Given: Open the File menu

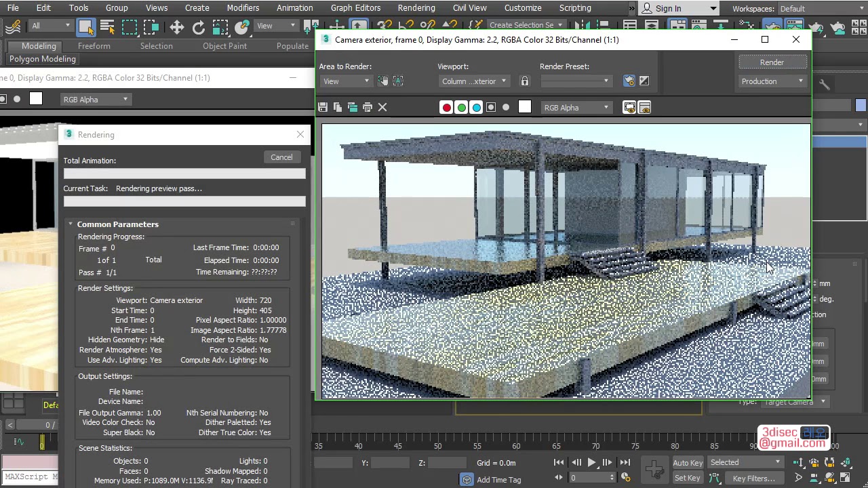Looking at the screenshot, I should (x=13, y=8).
